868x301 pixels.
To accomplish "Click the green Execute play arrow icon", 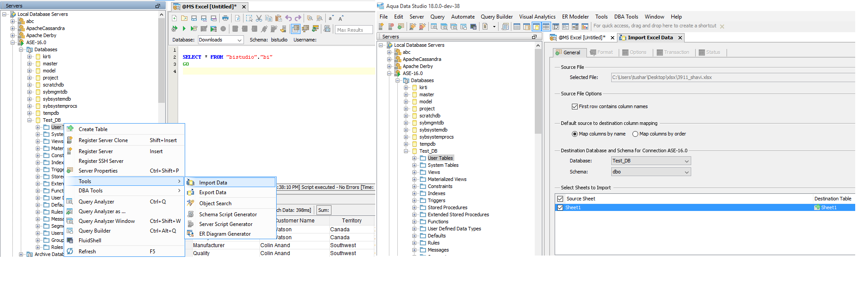I will click(184, 29).
